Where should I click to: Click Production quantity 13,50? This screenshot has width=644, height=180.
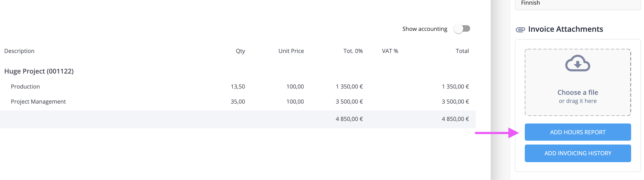pyautogui.click(x=238, y=86)
